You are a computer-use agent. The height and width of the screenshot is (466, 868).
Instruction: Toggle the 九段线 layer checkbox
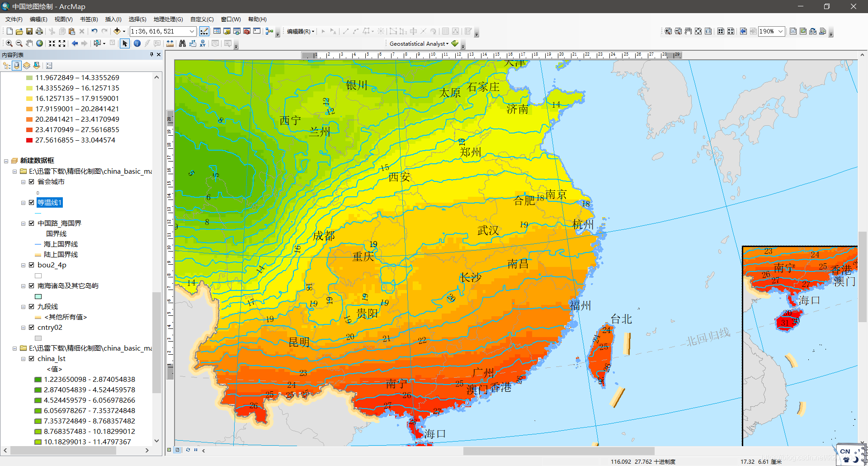point(32,307)
